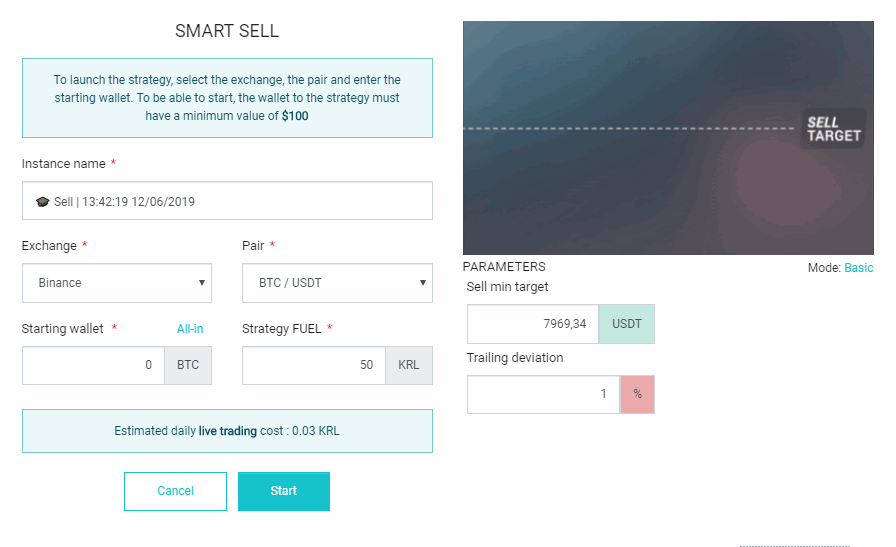Cancel the Smart Sell setup
This screenshot has width=896, height=547.
coord(175,491)
